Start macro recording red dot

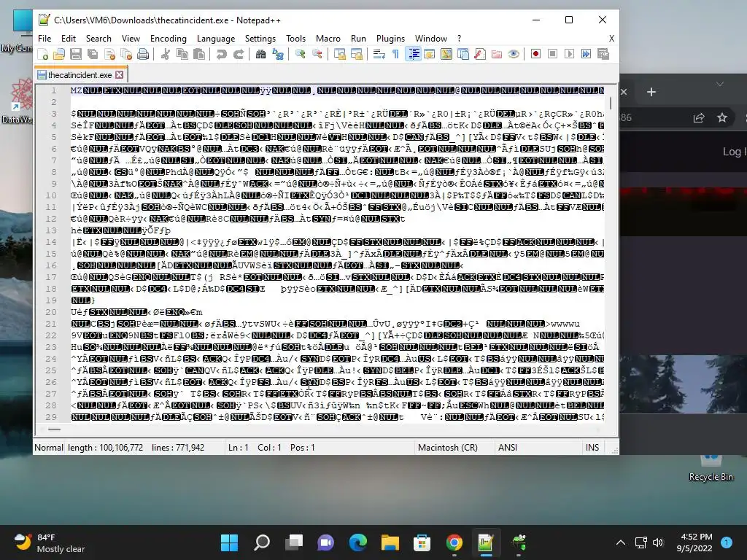click(535, 54)
